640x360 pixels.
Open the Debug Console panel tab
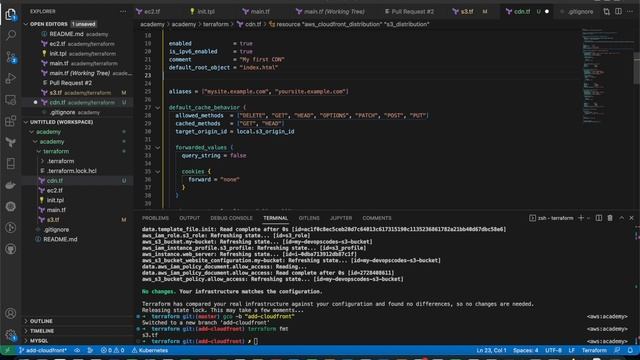click(231, 218)
